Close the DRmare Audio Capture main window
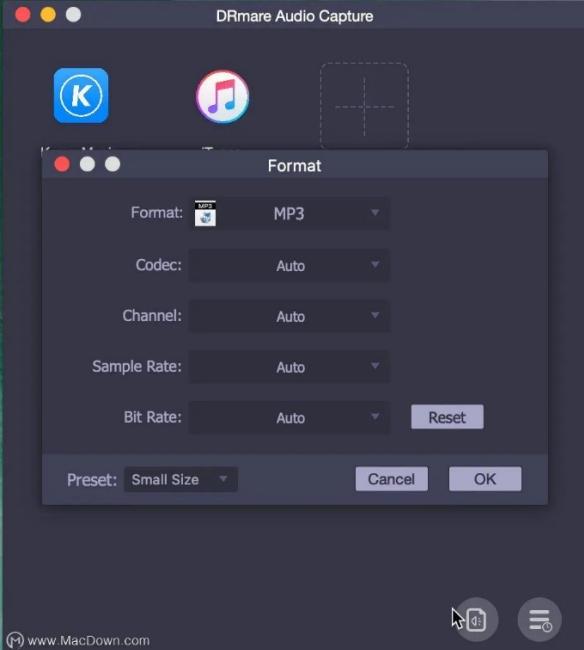584x650 pixels. 23,15
